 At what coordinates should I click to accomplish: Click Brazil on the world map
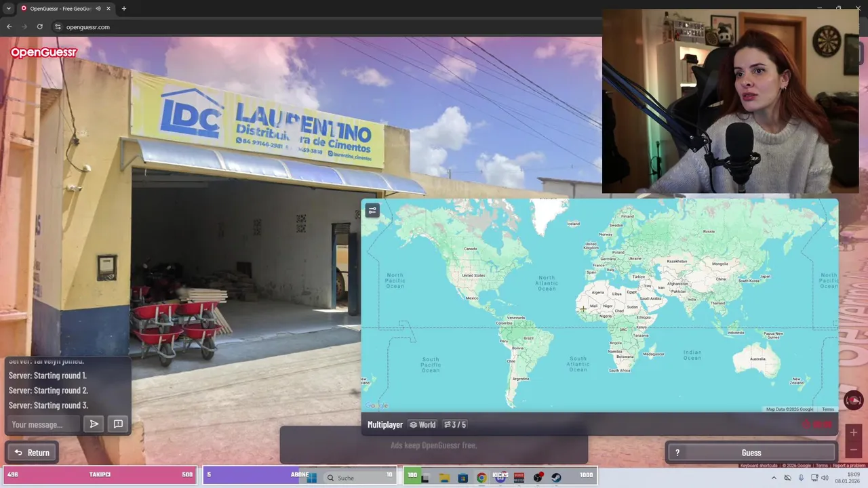(x=528, y=338)
